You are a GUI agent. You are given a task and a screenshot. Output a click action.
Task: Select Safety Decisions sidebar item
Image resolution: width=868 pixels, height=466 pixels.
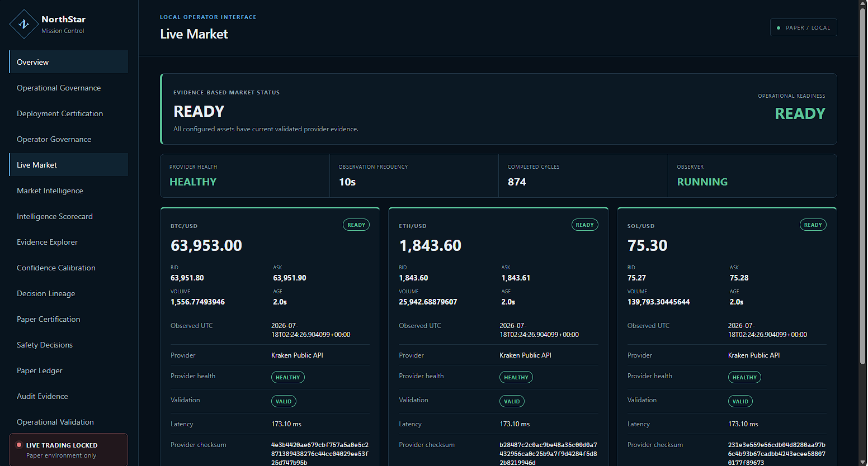tap(69, 345)
